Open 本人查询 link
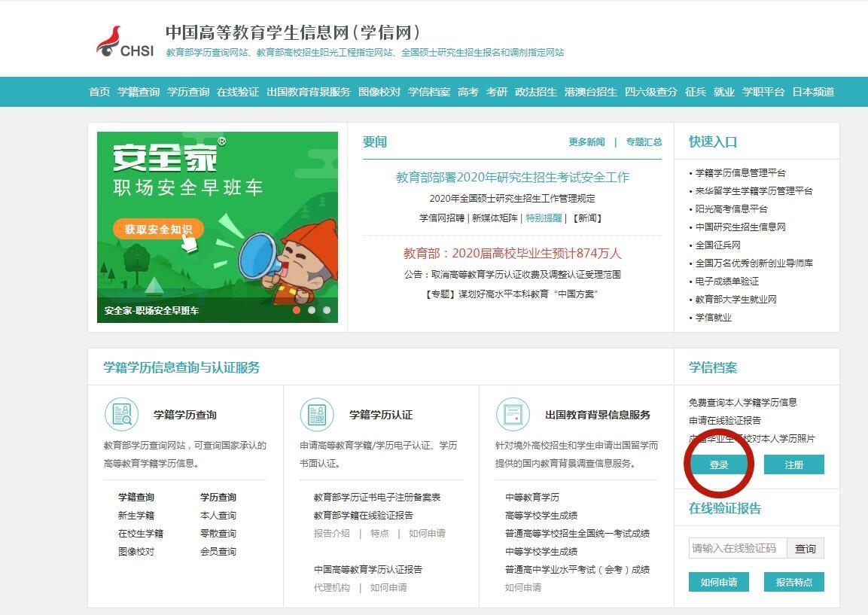Image resolution: width=868 pixels, height=615 pixels. coord(218,516)
